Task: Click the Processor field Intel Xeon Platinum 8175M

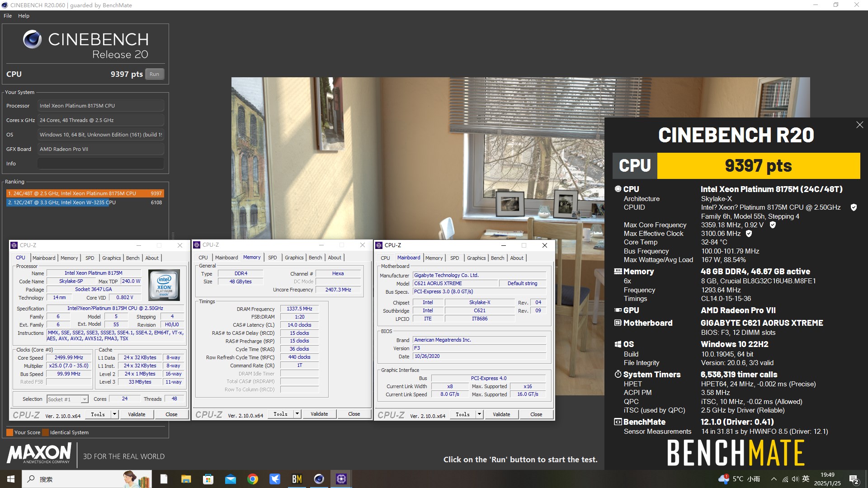Action: [x=100, y=106]
